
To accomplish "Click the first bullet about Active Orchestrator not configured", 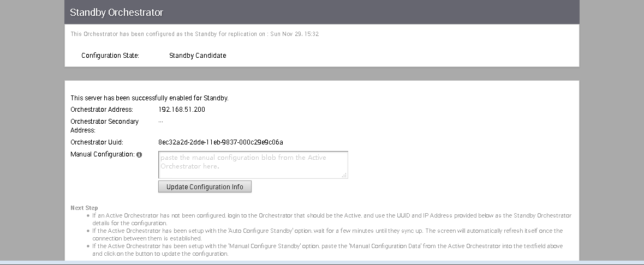I will click(332, 219).
